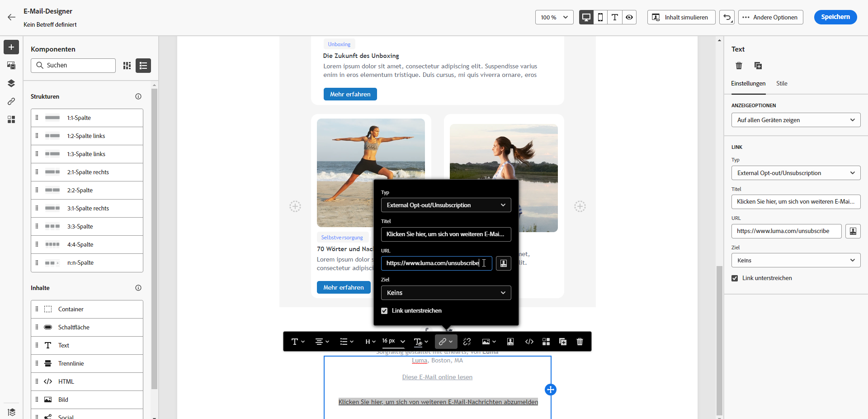Switch components to grid view
The height and width of the screenshot is (419, 868).
tap(127, 66)
